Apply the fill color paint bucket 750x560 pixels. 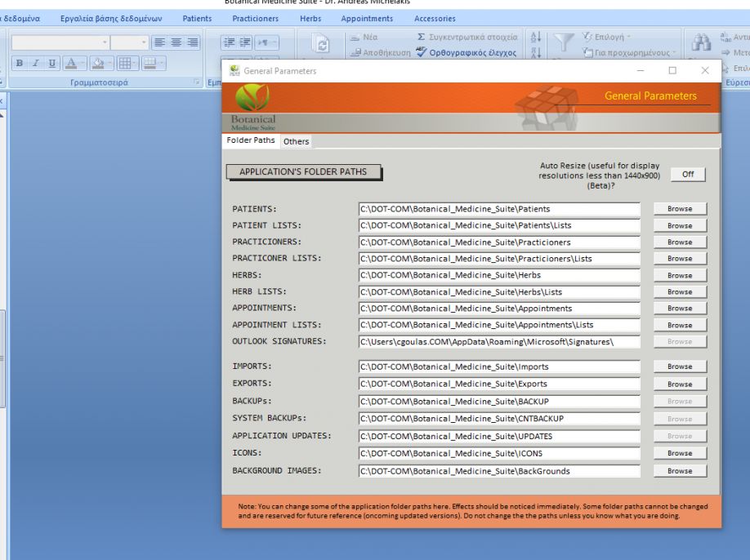(98, 63)
